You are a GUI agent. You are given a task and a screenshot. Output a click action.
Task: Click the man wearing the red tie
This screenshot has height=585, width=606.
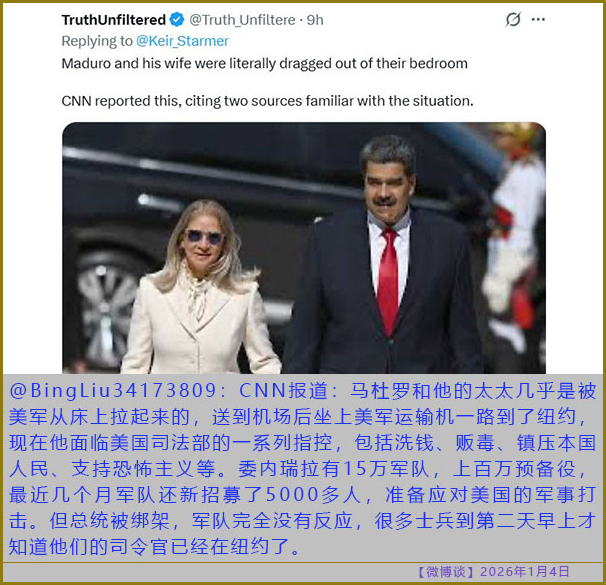pos(383,255)
